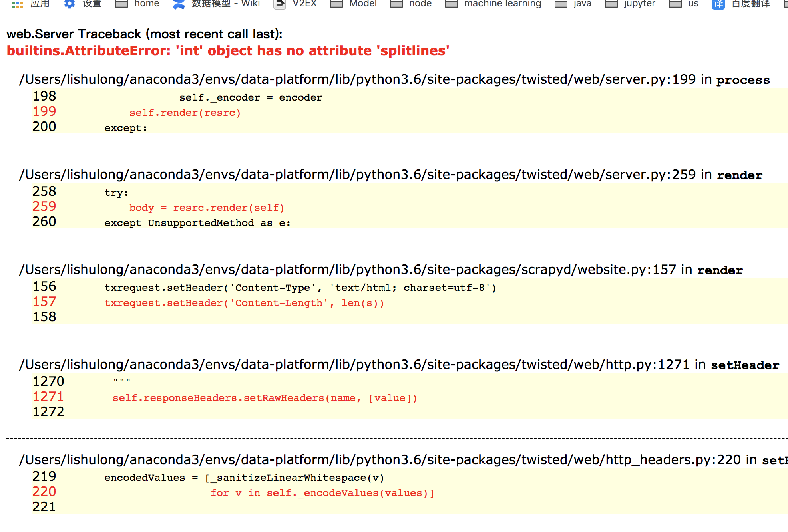Click the 数据模型 - Wiki bookmark label
The height and width of the screenshot is (532, 788).
coord(225,4)
